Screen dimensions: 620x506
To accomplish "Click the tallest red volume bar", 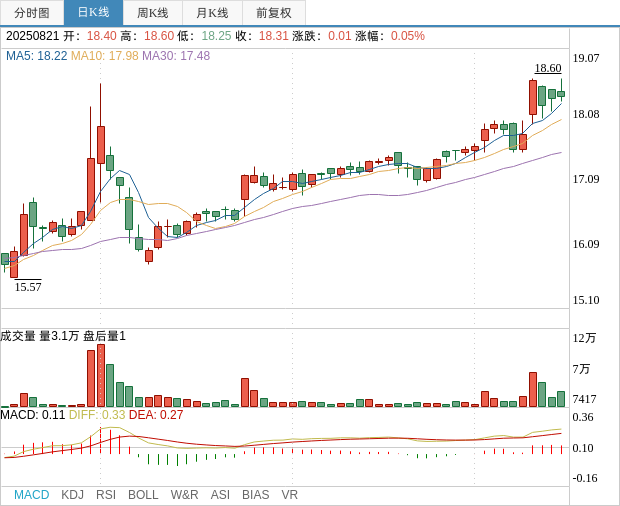I will 101,376.
